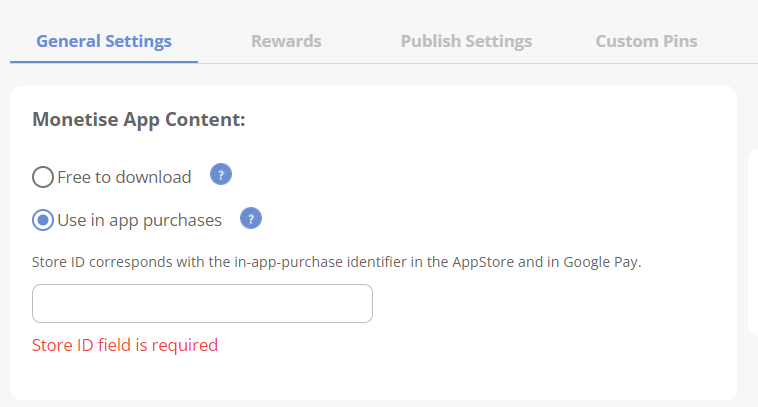The width and height of the screenshot is (758, 407).
Task: Open the Rewards tab
Action: (286, 41)
